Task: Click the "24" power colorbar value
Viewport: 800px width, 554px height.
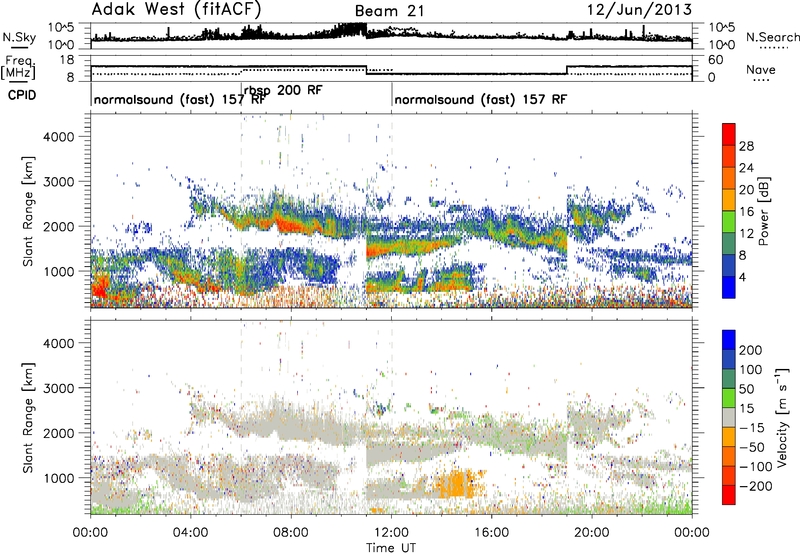Action: (x=746, y=168)
